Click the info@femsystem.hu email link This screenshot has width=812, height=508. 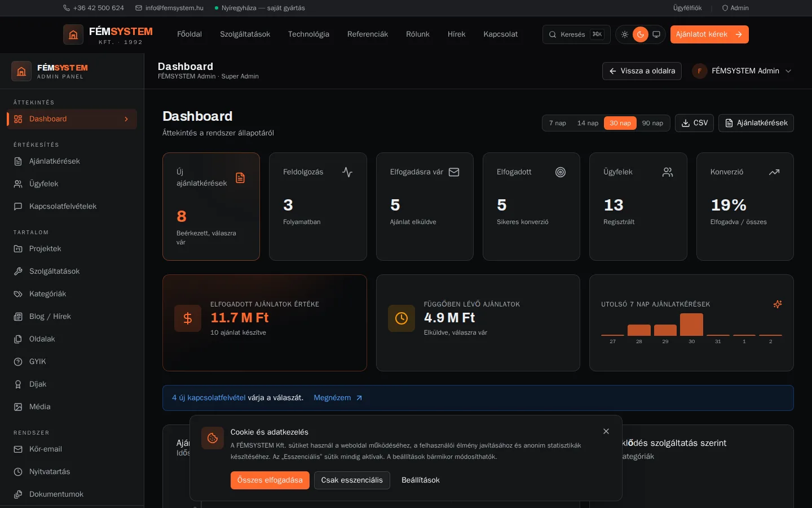pos(170,8)
